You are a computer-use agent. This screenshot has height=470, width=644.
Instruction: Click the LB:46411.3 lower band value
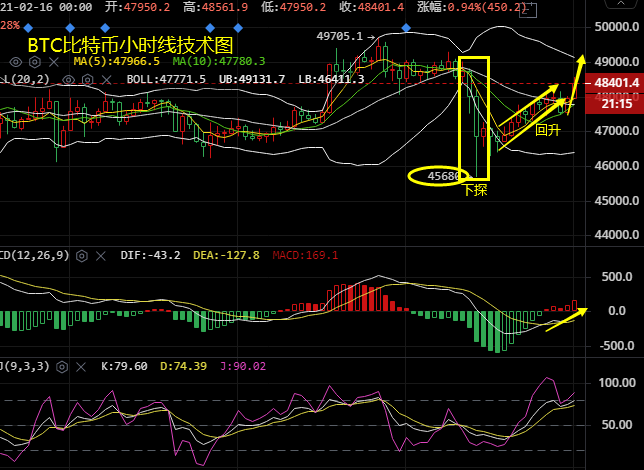point(331,79)
